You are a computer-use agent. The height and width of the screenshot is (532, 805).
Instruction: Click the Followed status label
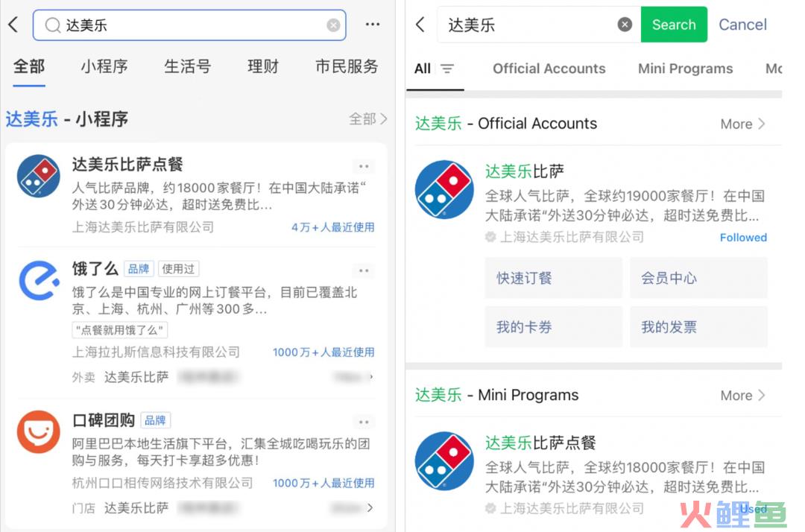pos(743,238)
